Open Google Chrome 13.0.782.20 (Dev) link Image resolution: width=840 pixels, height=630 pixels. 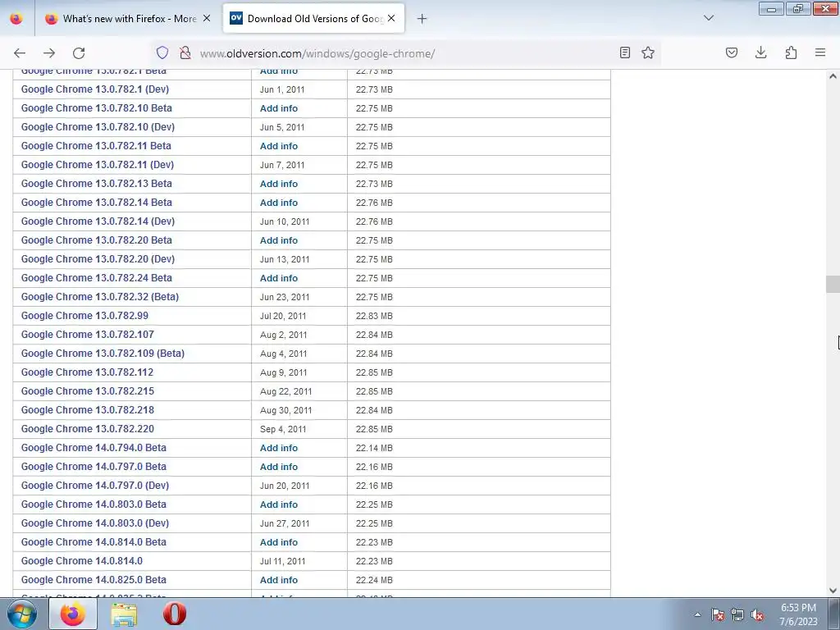pyautogui.click(x=98, y=259)
